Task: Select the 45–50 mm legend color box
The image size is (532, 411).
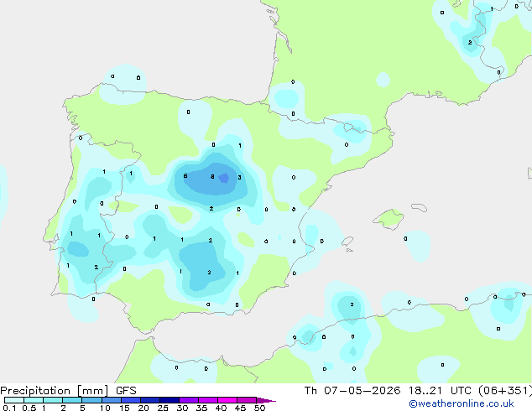Action: pyautogui.click(x=247, y=400)
